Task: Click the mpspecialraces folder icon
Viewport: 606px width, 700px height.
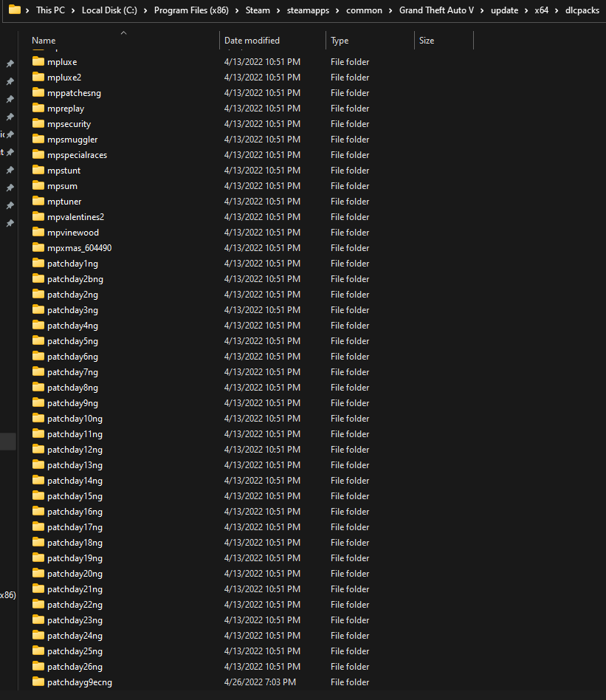Action: point(38,155)
